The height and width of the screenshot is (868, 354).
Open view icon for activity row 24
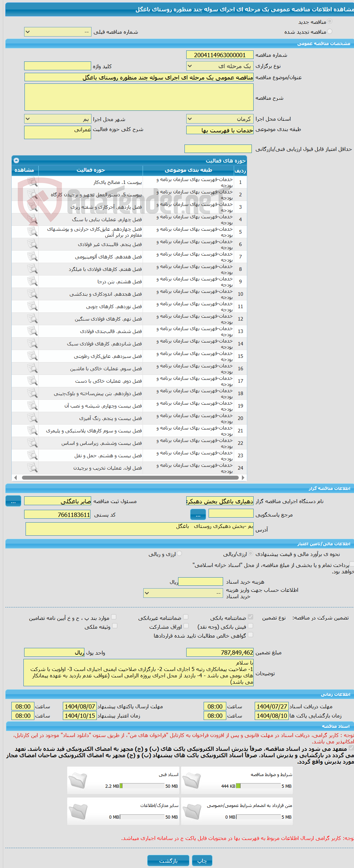(x=32, y=468)
